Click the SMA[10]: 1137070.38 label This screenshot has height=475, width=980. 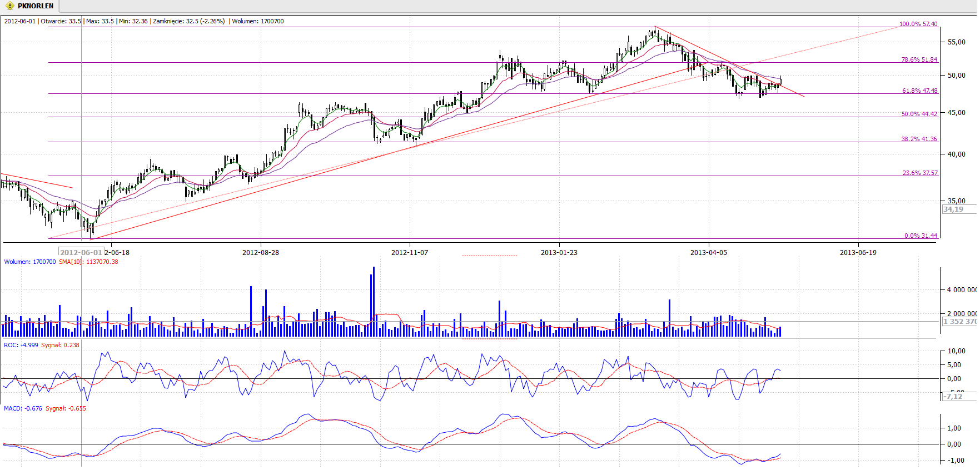88,262
